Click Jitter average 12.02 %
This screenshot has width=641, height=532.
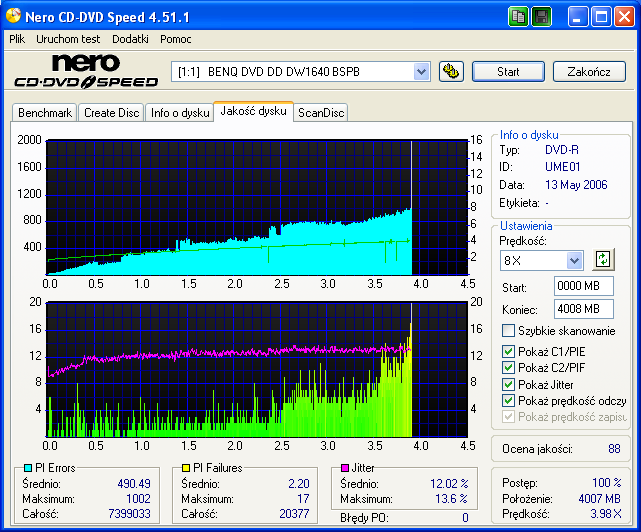449,484
